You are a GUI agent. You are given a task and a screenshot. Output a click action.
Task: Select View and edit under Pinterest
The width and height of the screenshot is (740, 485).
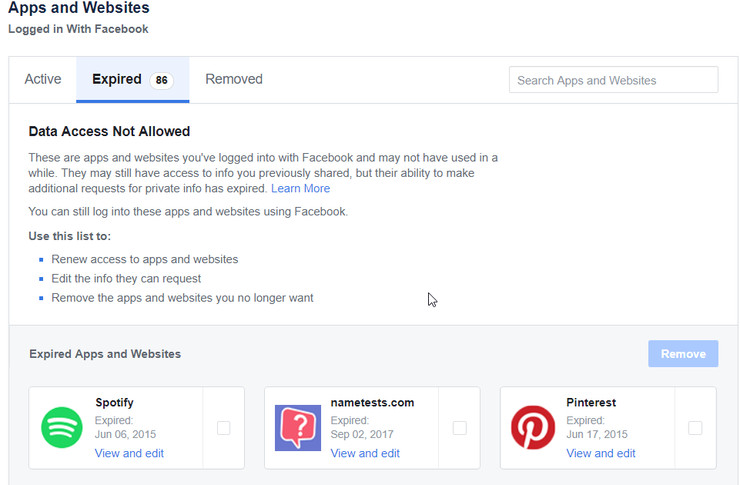coord(601,453)
